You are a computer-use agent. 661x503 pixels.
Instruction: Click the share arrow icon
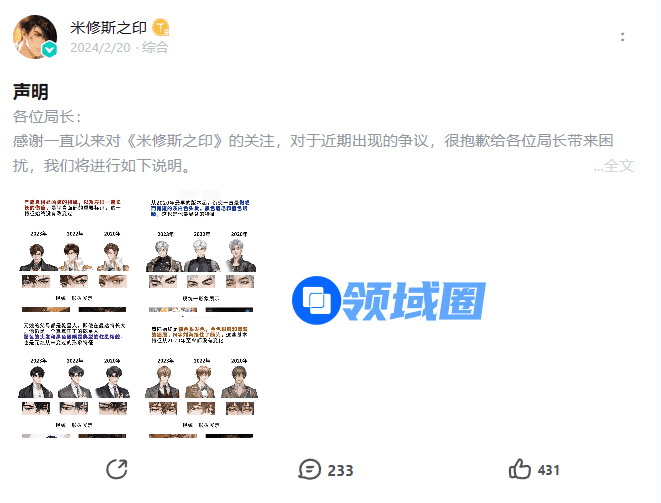[117, 469]
